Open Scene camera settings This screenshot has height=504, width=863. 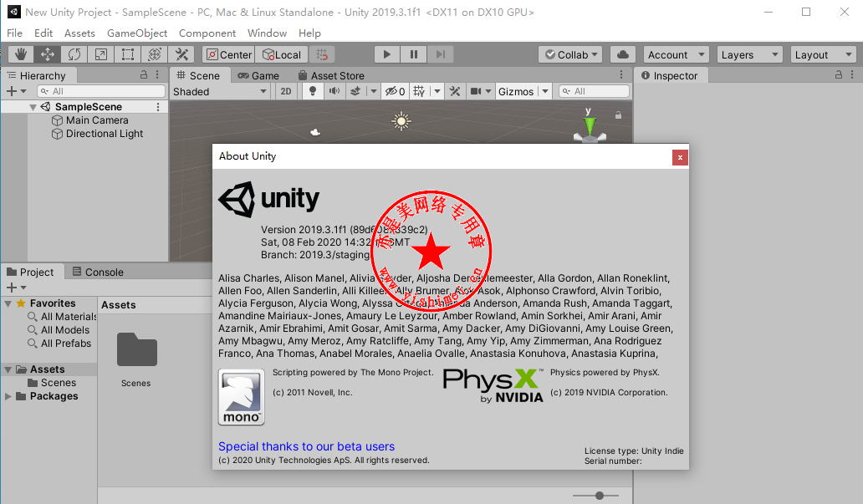(476, 91)
